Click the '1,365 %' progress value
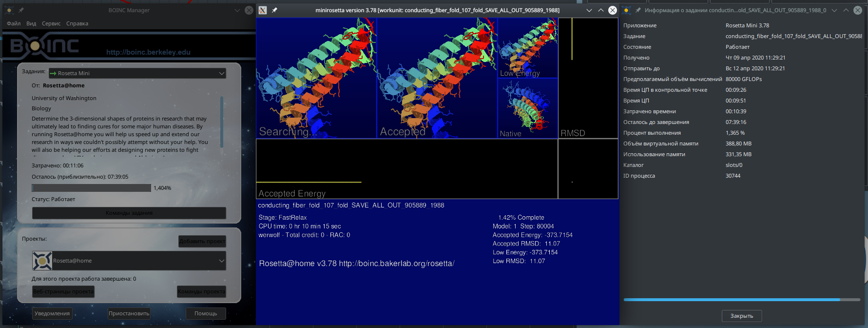Image resolution: width=868 pixels, height=328 pixels. [x=735, y=133]
